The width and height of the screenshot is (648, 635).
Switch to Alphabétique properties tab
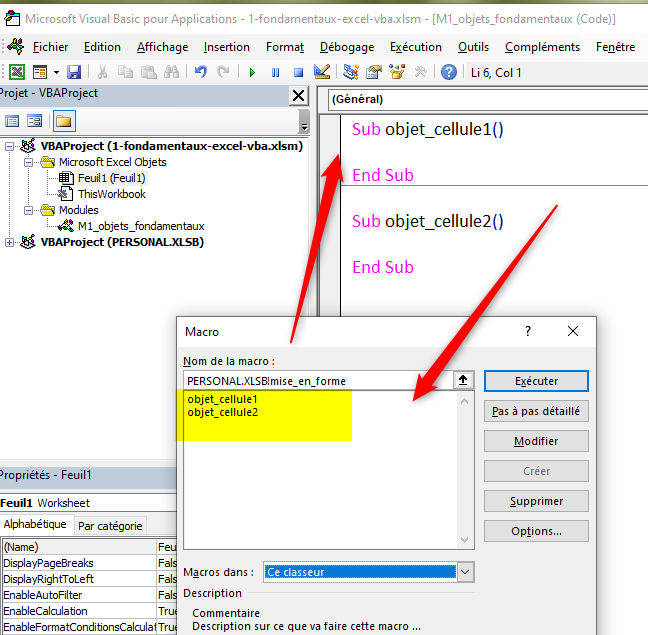[35, 524]
